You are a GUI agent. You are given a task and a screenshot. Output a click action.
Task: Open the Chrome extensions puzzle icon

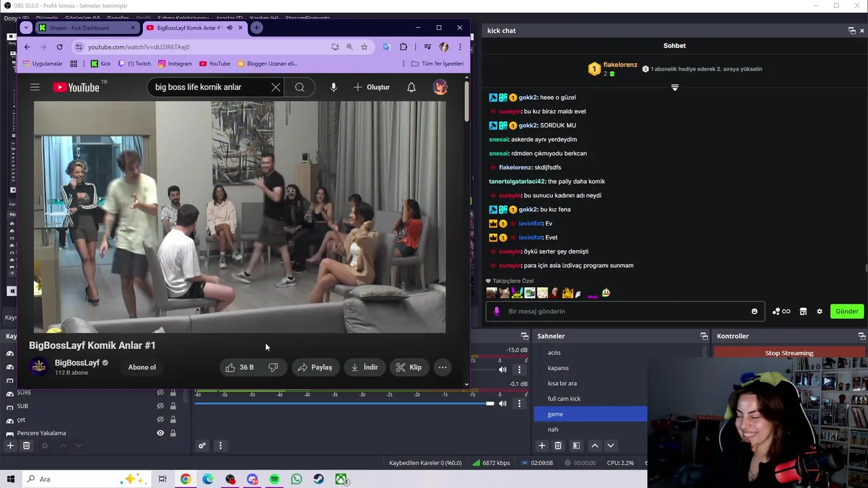403,47
